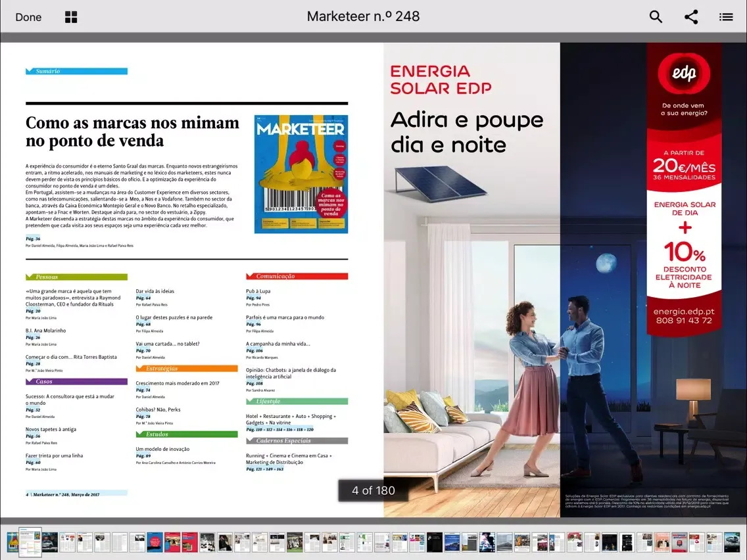Click the "Adira e poupe dia e noite" slogan
This screenshot has width=747, height=560.
pyautogui.click(x=467, y=132)
